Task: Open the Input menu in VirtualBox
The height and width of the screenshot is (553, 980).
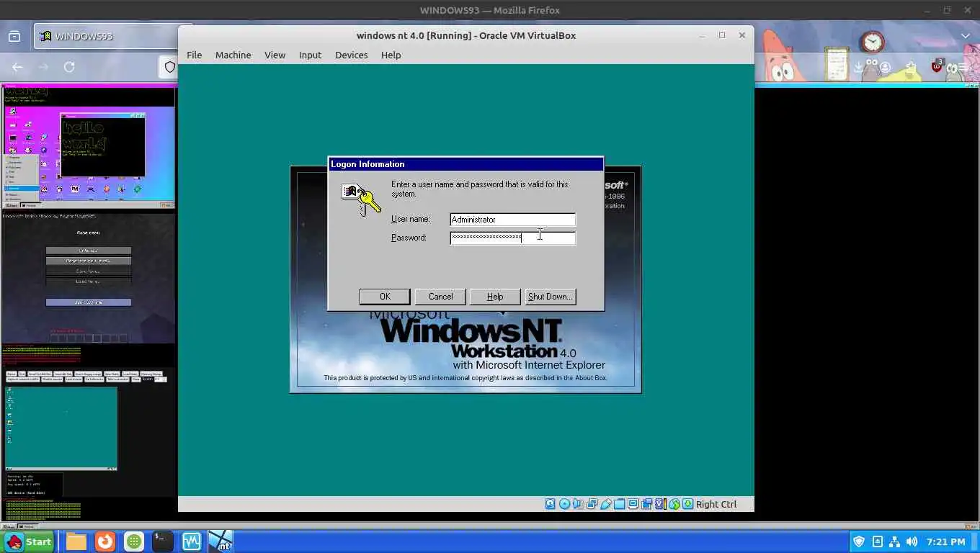Action: pyautogui.click(x=310, y=55)
